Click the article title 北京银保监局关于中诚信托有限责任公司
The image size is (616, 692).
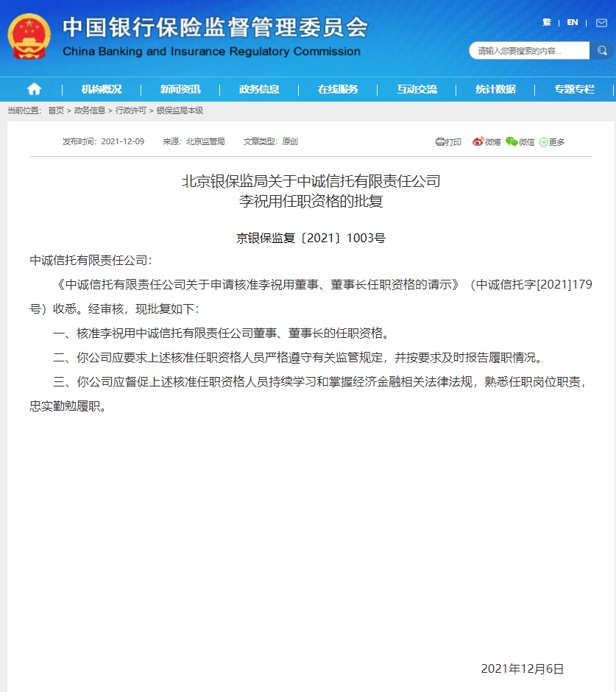(x=311, y=181)
